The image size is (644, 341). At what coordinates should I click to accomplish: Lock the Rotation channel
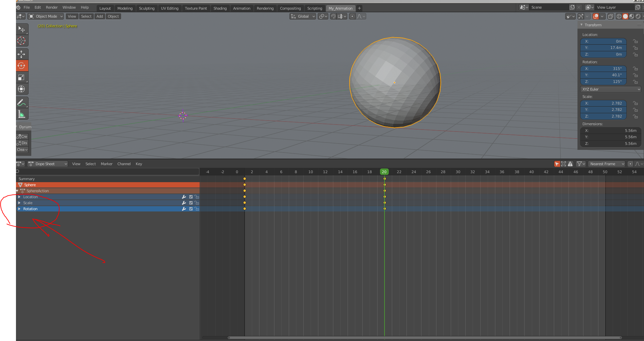point(197,209)
